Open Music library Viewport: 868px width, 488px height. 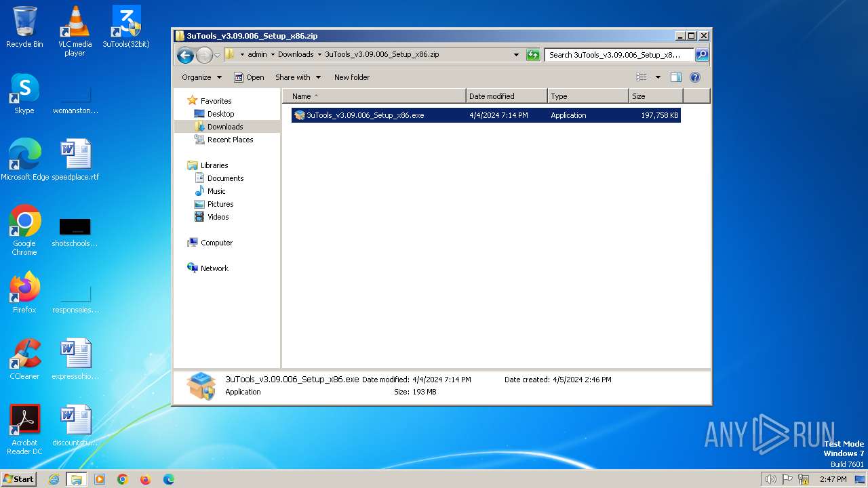[216, 191]
